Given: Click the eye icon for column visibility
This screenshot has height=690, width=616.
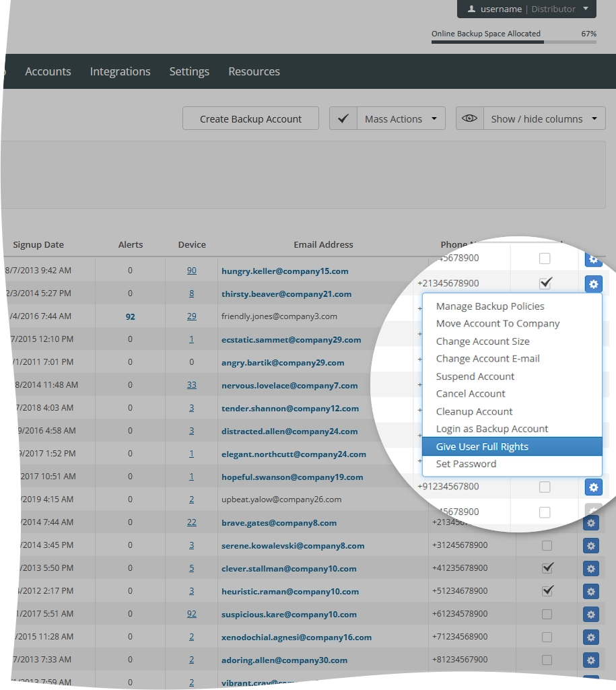Looking at the screenshot, I should [469, 118].
